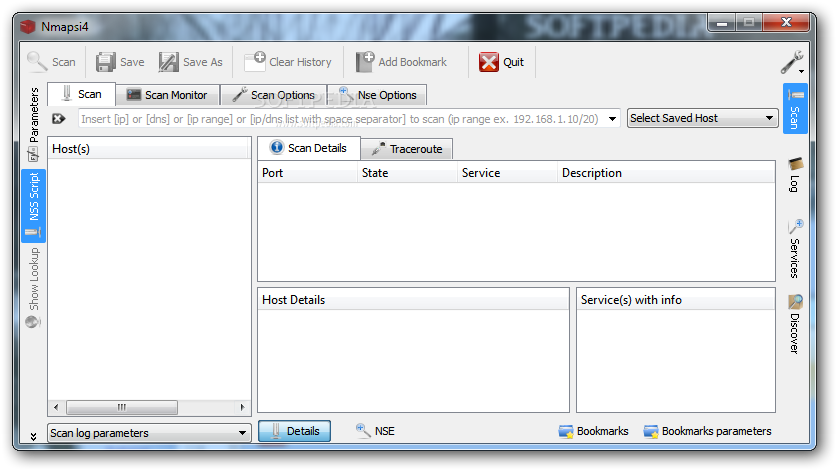The height and width of the screenshot is (471, 837).
Task: Click the Host(s) list column header
Action: click(148, 149)
